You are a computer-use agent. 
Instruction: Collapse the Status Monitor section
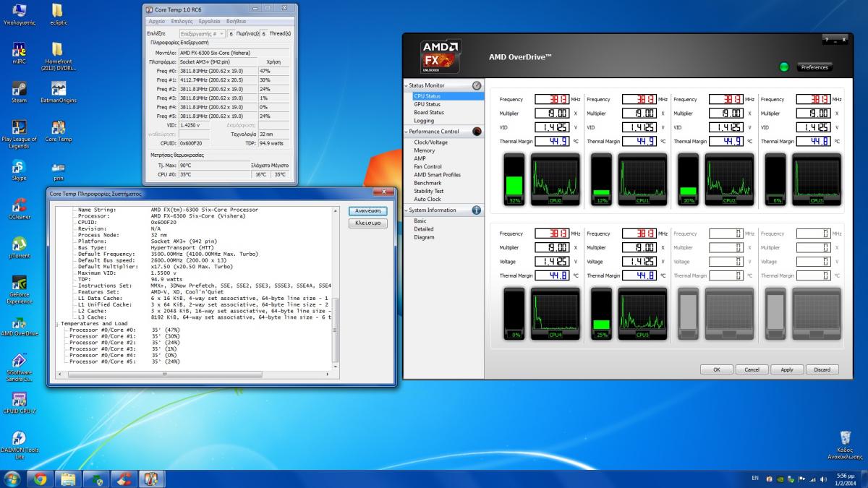pos(407,86)
